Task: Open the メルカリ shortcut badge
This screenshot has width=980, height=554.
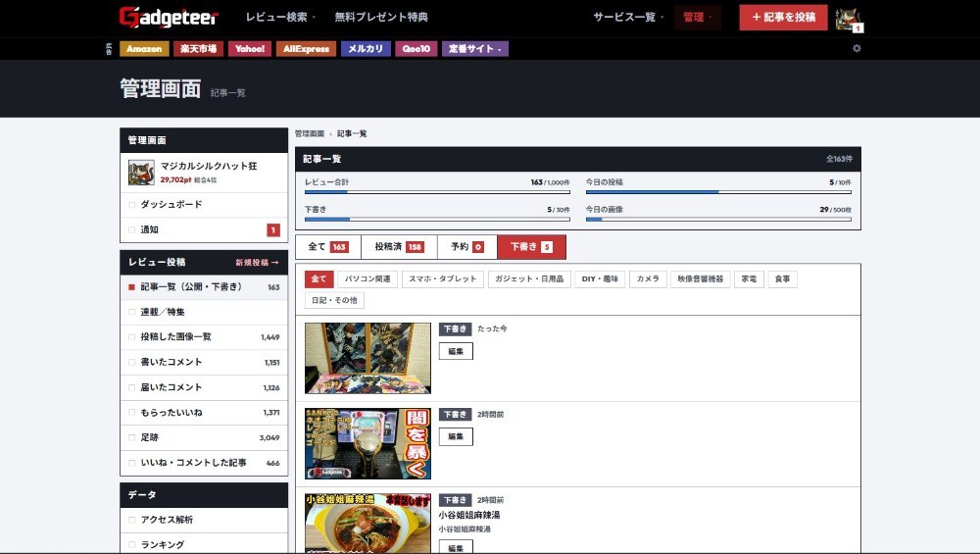Action: 366,49
